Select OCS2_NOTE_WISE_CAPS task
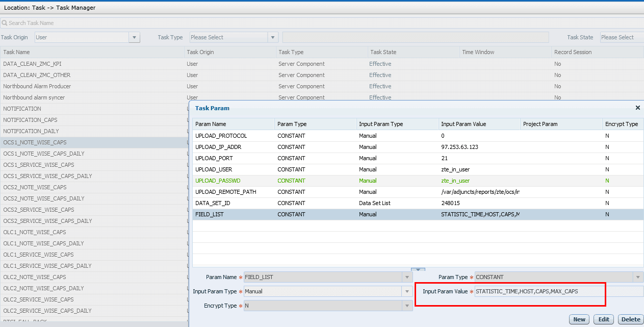 tap(94, 187)
